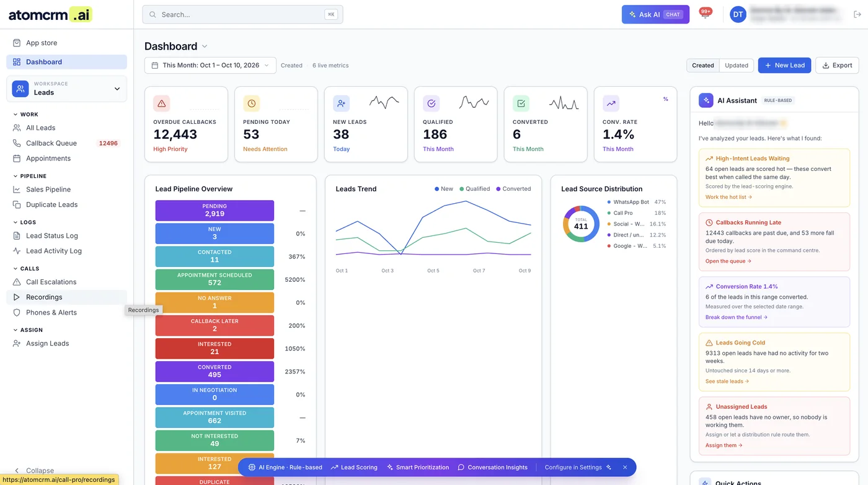The image size is (868, 485).
Task: Click the Unassigned Leads person icon
Action: point(709,407)
